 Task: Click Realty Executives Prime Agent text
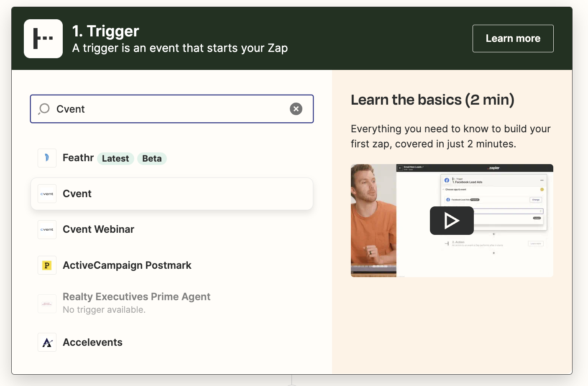pos(136,297)
